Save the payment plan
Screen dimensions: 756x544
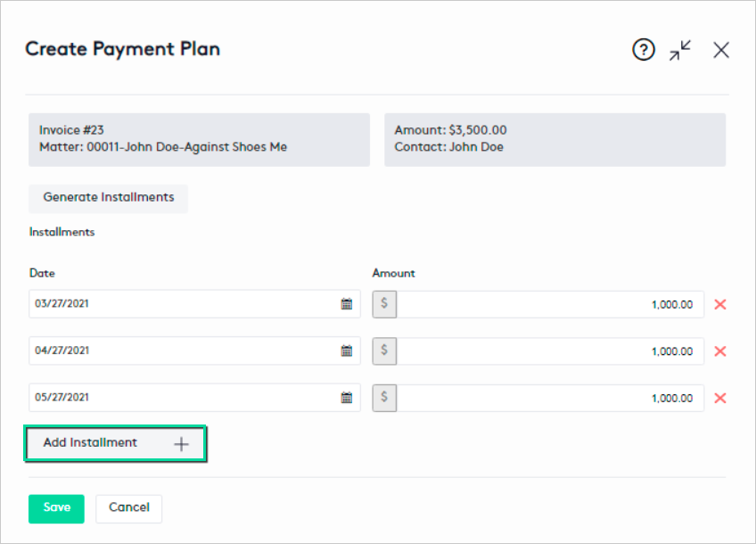pyautogui.click(x=56, y=508)
